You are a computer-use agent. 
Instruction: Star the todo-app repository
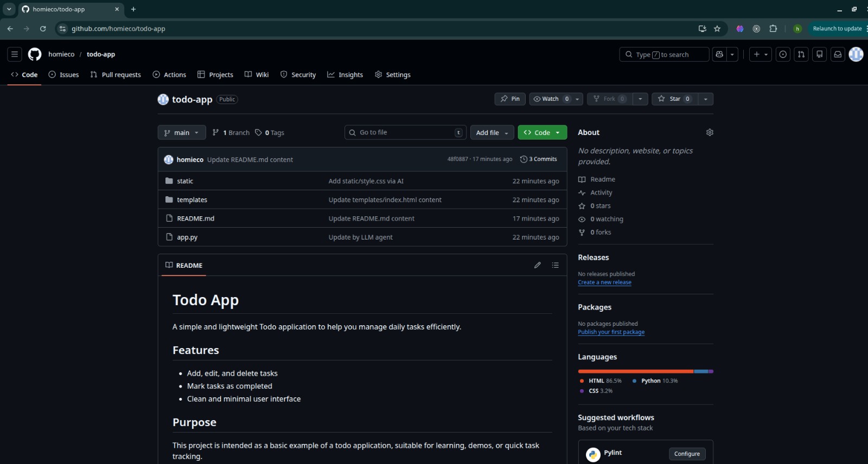tap(674, 99)
